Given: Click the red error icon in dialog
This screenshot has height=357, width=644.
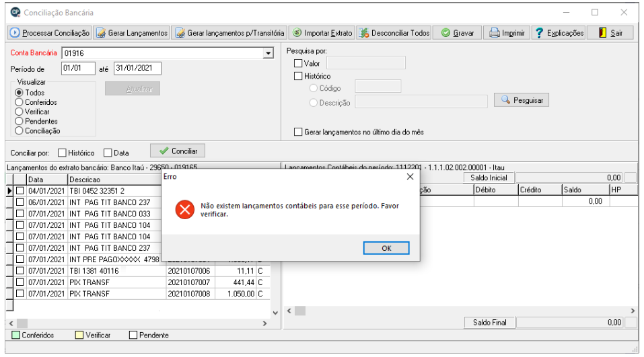Looking at the screenshot, I should tap(185, 210).
